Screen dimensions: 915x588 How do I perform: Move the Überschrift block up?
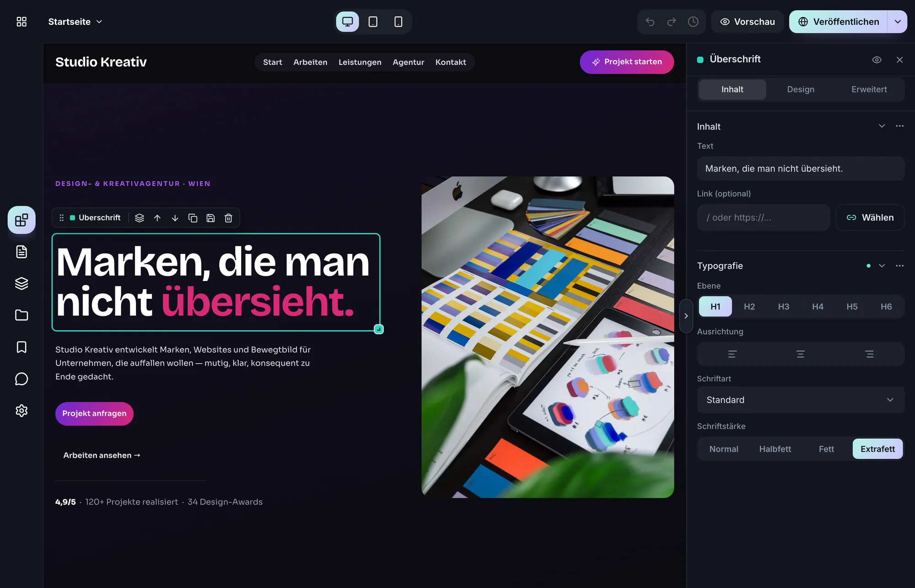[x=157, y=218]
